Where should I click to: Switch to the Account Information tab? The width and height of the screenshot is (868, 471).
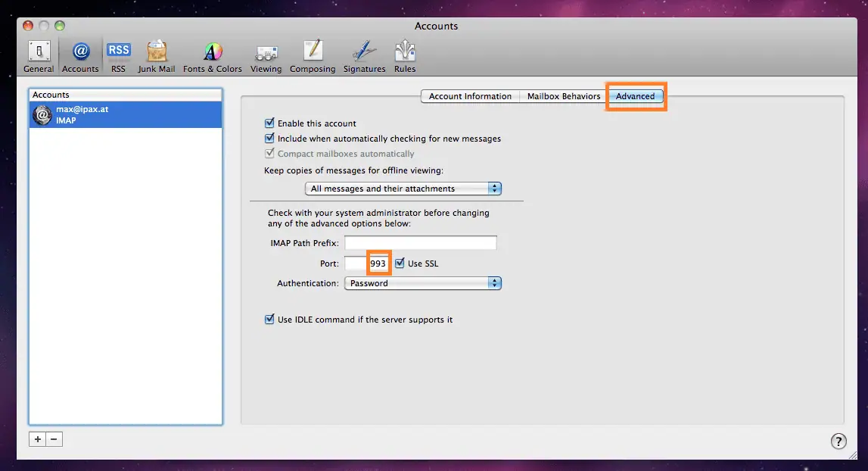[x=470, y=96]
